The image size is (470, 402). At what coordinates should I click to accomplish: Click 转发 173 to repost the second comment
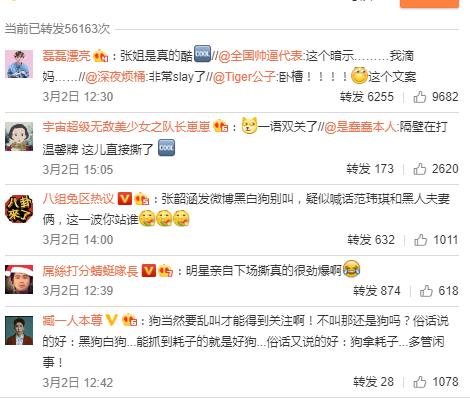(370, 169)
